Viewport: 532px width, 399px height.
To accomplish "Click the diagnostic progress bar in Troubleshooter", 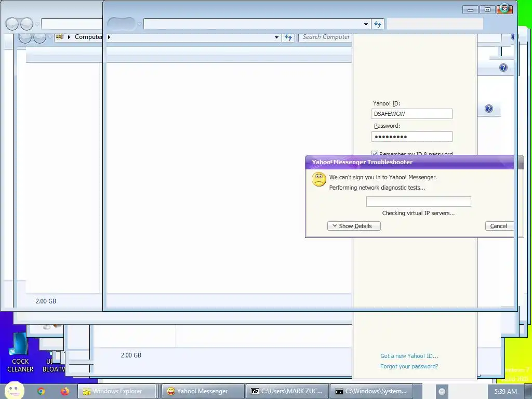I will pos(418,202).
